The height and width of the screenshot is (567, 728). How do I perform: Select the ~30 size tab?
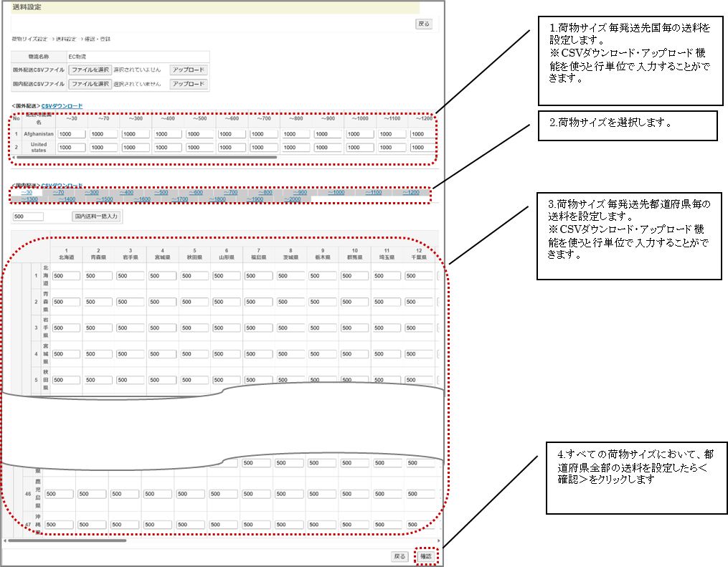tap(27, 192)
